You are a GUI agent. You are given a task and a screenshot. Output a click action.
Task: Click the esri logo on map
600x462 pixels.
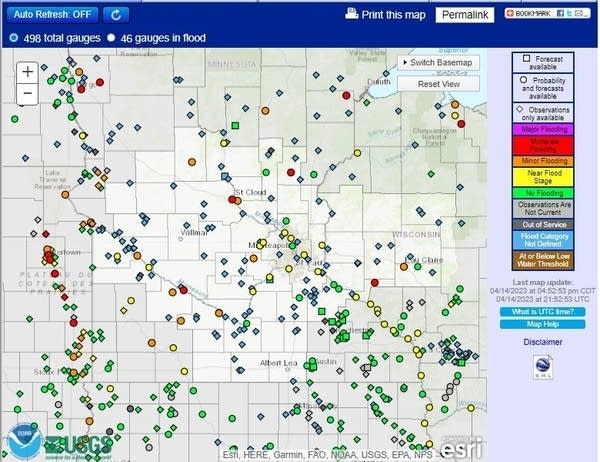[x=462, y=448]
